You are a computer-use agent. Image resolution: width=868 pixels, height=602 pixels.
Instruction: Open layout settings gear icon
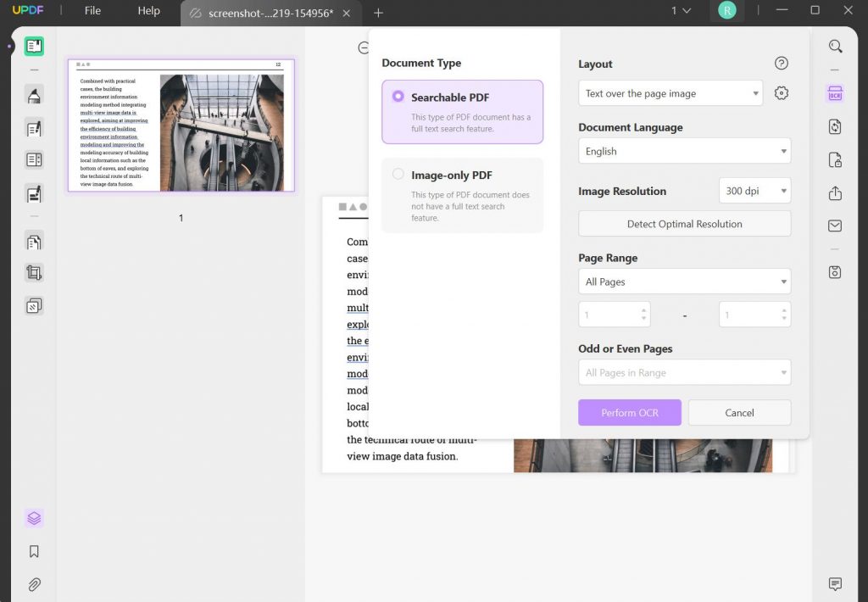[782, 93]
